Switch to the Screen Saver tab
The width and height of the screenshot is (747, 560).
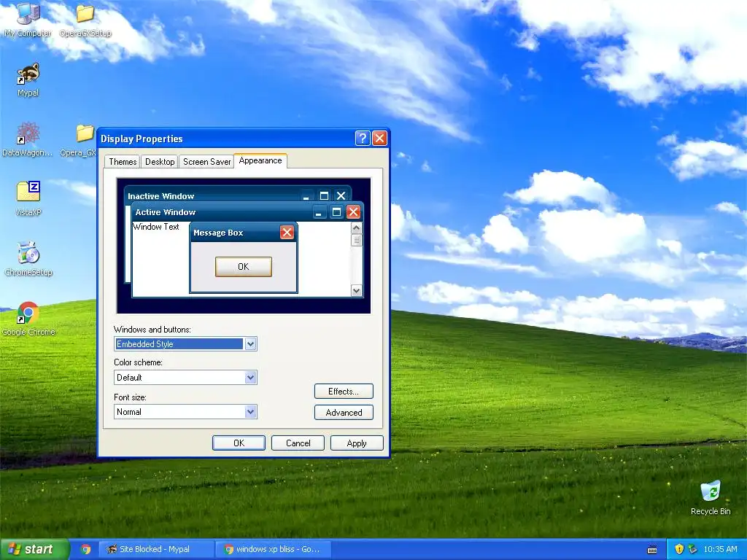[206, 162]
